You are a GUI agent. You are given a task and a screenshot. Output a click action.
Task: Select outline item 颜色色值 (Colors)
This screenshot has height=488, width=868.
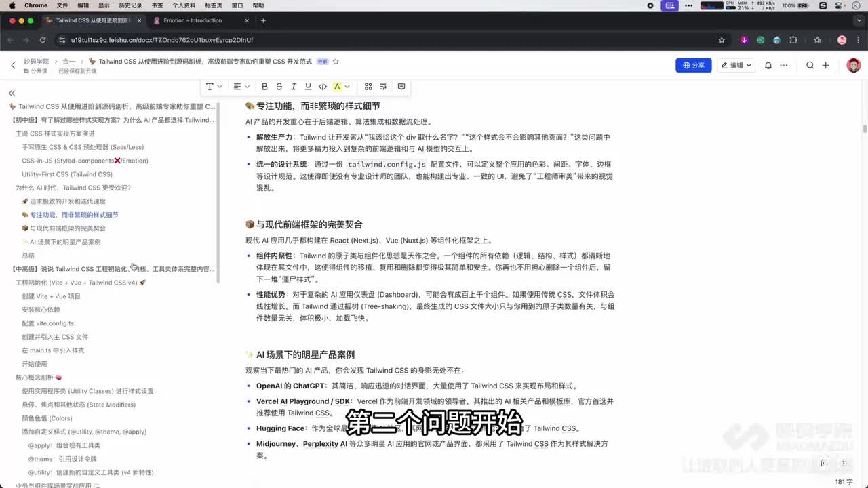click(47, 418)
